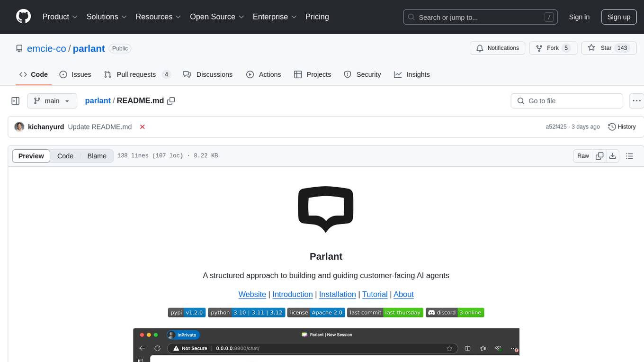Click the license Apache 2.0 badge
644x362 pixels.
point(316,313)
